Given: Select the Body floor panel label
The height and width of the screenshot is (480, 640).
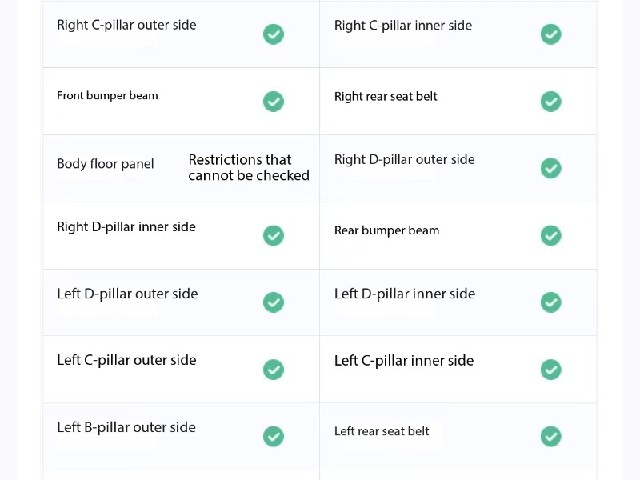Looking at the screenshot, I should [106, 164].
